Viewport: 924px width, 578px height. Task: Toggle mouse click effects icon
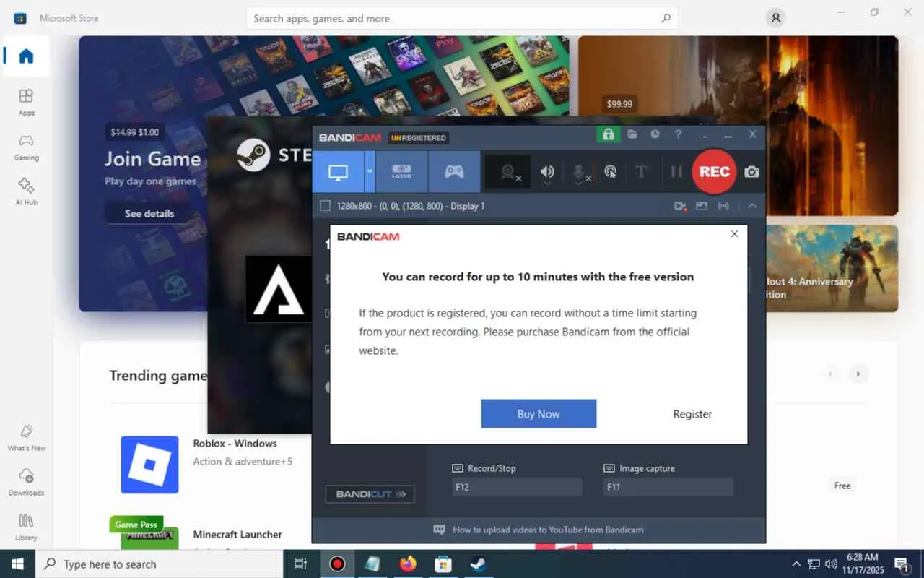611,172
